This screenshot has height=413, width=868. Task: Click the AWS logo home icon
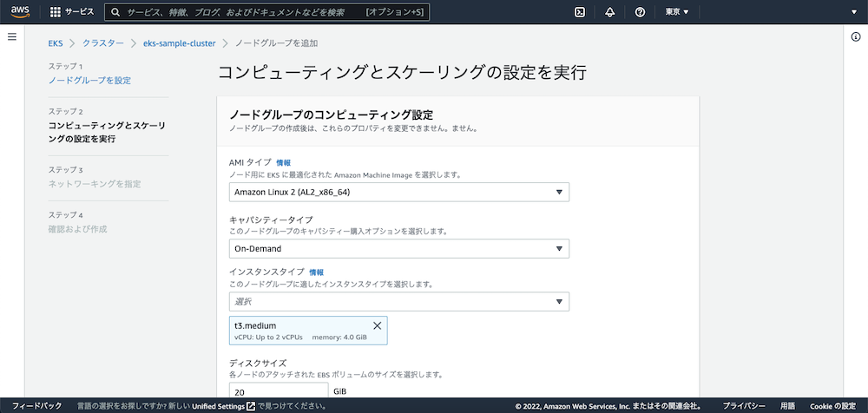[x=21, y=12]
